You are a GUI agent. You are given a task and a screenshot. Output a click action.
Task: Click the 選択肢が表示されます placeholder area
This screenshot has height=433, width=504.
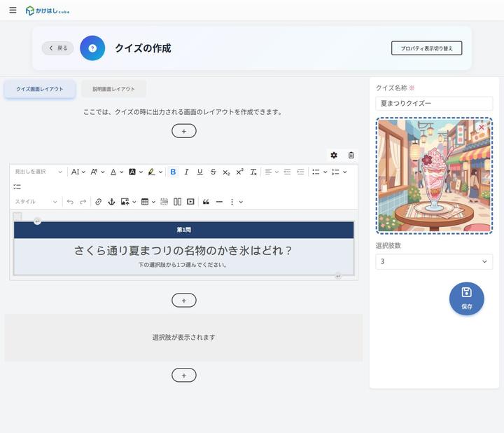pos(183,338)
